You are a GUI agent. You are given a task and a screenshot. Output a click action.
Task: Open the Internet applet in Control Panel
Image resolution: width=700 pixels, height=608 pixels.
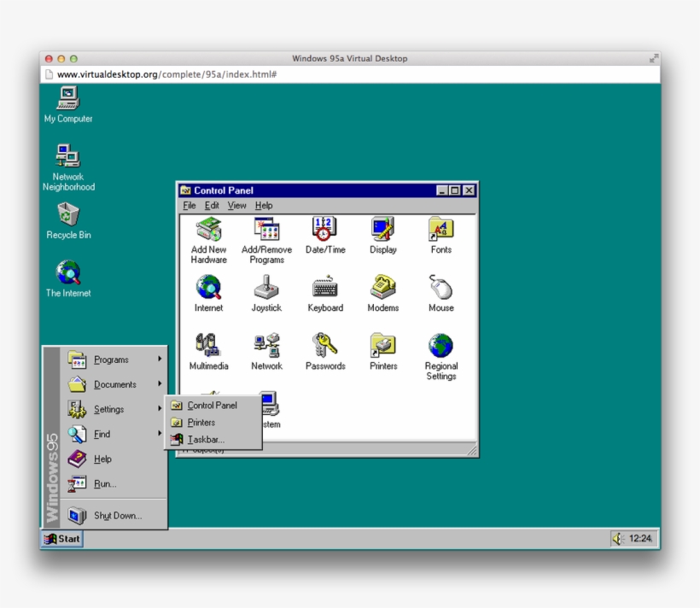(x=208, y=294)
